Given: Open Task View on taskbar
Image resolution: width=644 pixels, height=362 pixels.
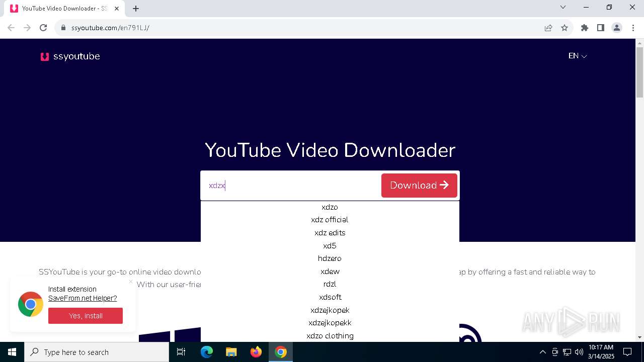Looking at the screenshot, I should point(181,352).
